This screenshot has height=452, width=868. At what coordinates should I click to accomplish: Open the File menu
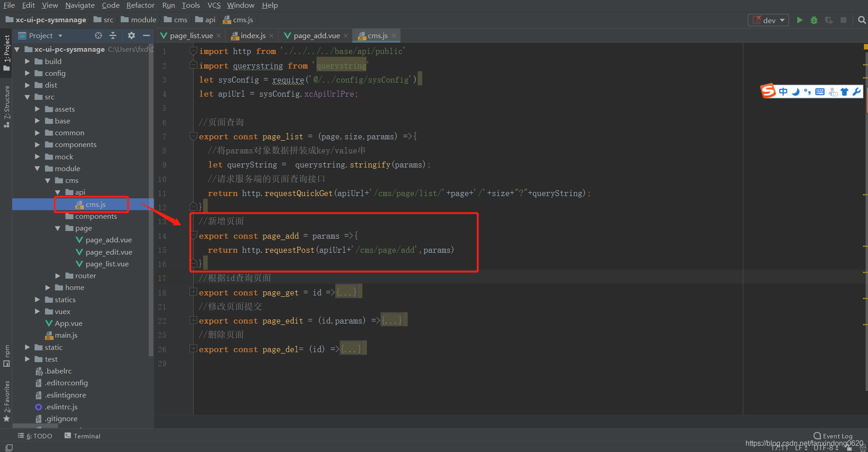(9, 5)
